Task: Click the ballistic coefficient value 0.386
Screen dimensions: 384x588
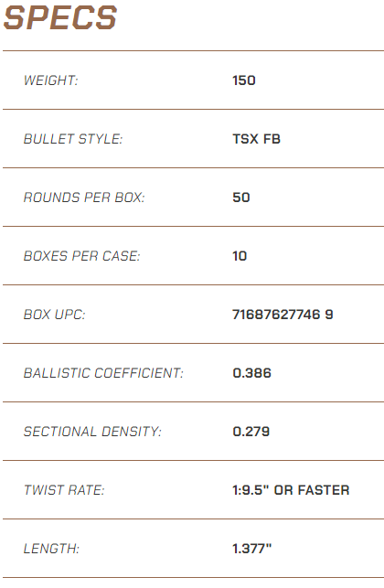Action: tap(252, 373)
